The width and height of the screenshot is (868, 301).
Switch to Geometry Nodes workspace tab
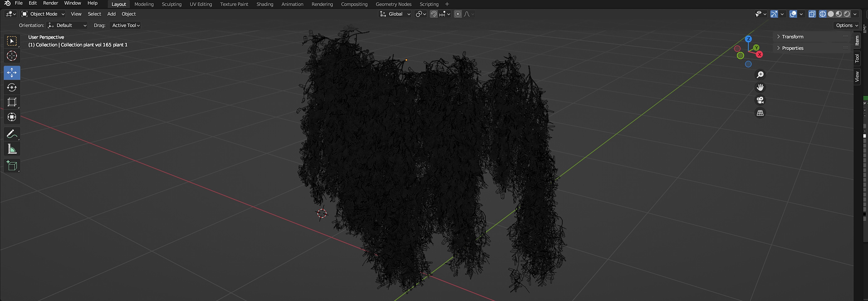point(393,4)
